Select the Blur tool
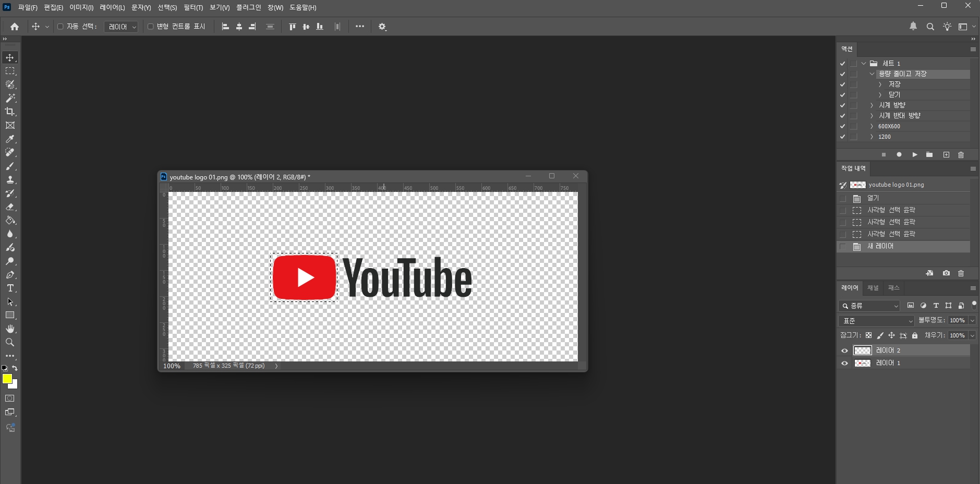Screen dimensions: 980x484 tap(10, 234)
